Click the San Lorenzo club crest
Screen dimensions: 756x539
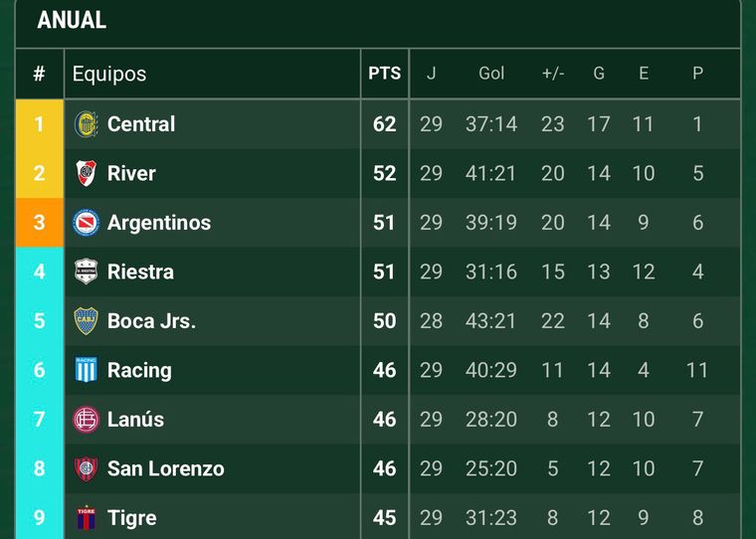(x=87, y=468)
